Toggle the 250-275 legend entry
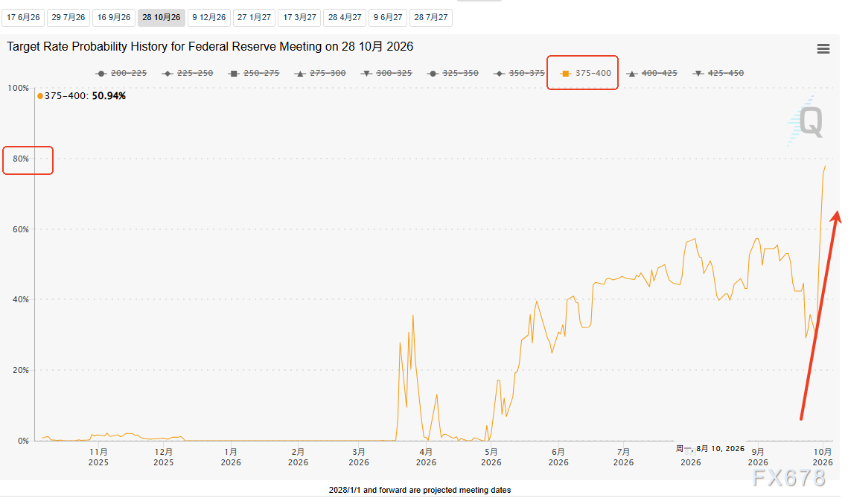The image size is (848, 504). (254, 73)
